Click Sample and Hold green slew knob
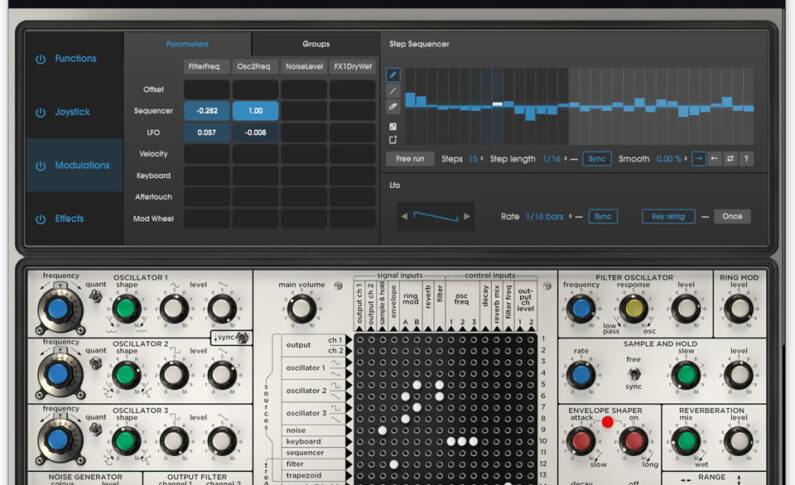Image resolution: width=795 pixels, height=485 pixels. [x=686, y=375]
